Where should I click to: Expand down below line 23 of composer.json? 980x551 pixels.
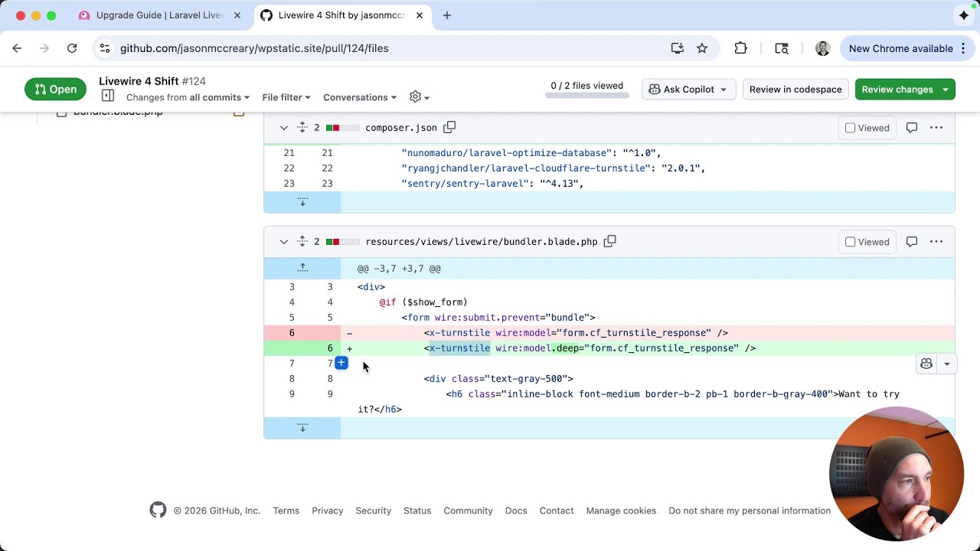coord(302,202)
